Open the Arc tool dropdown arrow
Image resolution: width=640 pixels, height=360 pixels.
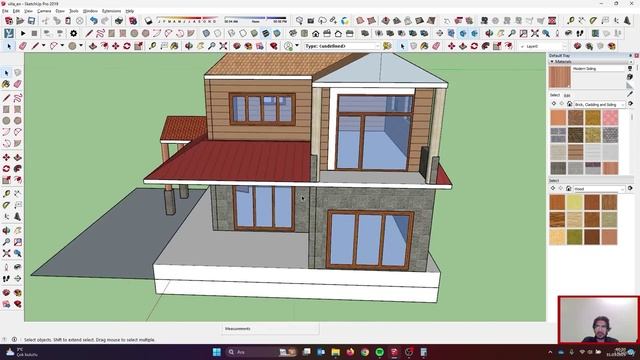(62, 46)
